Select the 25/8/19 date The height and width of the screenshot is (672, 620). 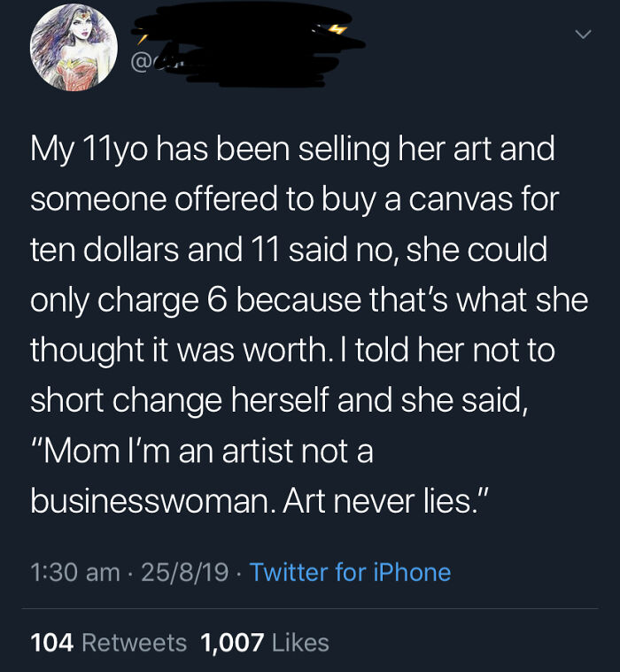pos(184,572)
